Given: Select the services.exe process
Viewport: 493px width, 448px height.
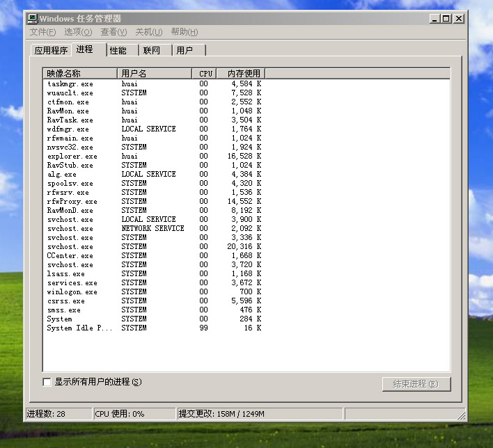Looking at the screenshot, I should 154,283.
